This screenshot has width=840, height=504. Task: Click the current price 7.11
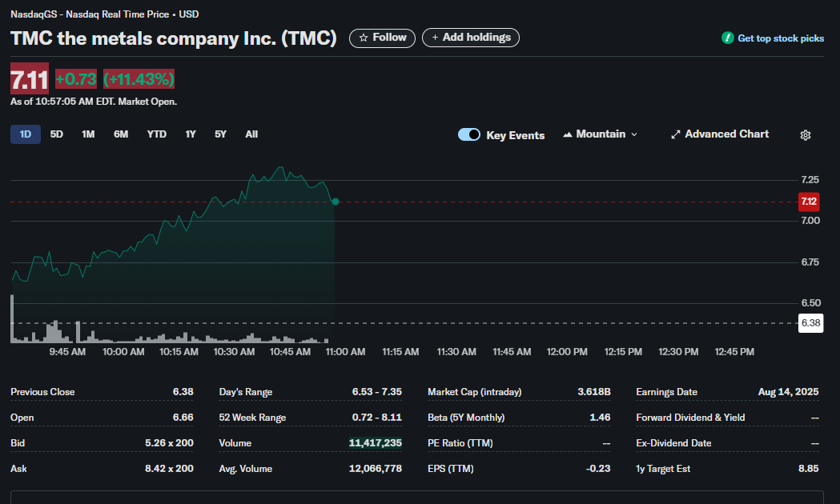pyautogui.click(x=30, y=79)
